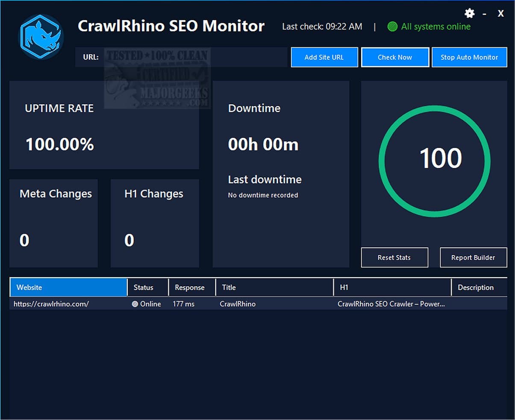Click the green All systems online indicator
Viewport: 515px width, 420px height.
(429, 26)
